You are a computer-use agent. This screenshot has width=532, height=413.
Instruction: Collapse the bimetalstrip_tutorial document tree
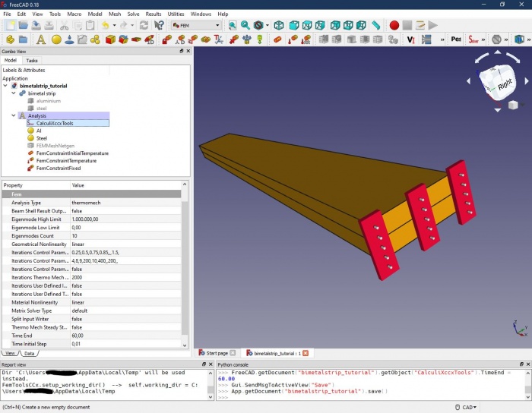pos(5,86)
